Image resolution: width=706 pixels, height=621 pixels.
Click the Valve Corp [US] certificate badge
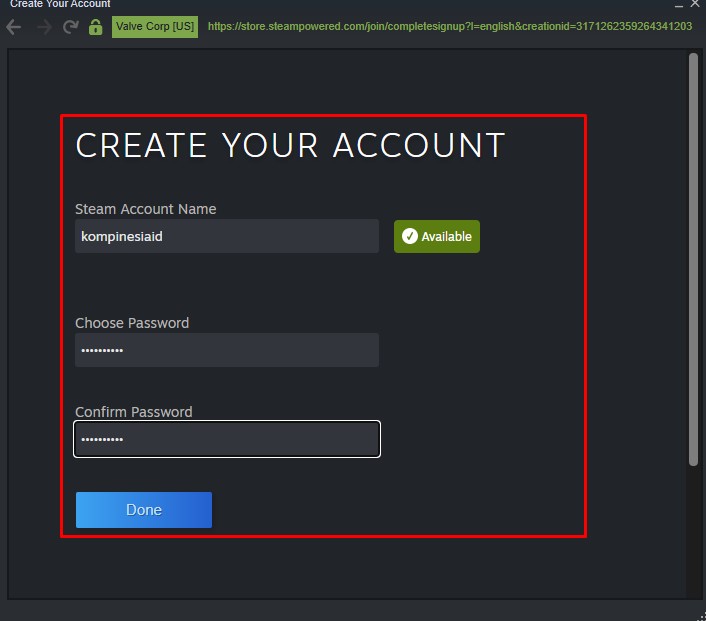tap(155, 27)
